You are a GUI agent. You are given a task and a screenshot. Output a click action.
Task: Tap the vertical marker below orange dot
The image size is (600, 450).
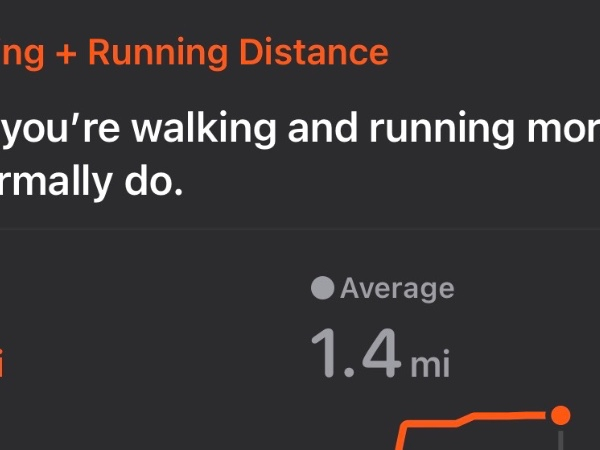(561, 440)
